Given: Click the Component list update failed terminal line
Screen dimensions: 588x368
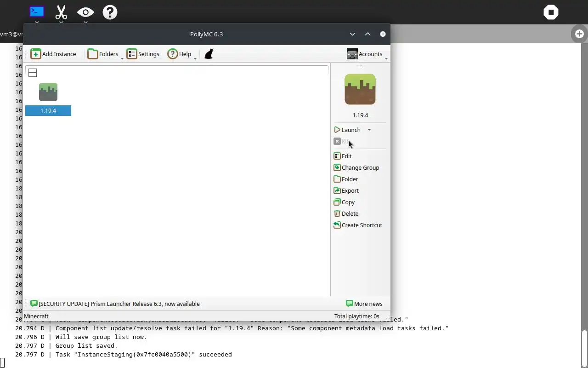Looking at the screenshot, I should click(232, 328).
